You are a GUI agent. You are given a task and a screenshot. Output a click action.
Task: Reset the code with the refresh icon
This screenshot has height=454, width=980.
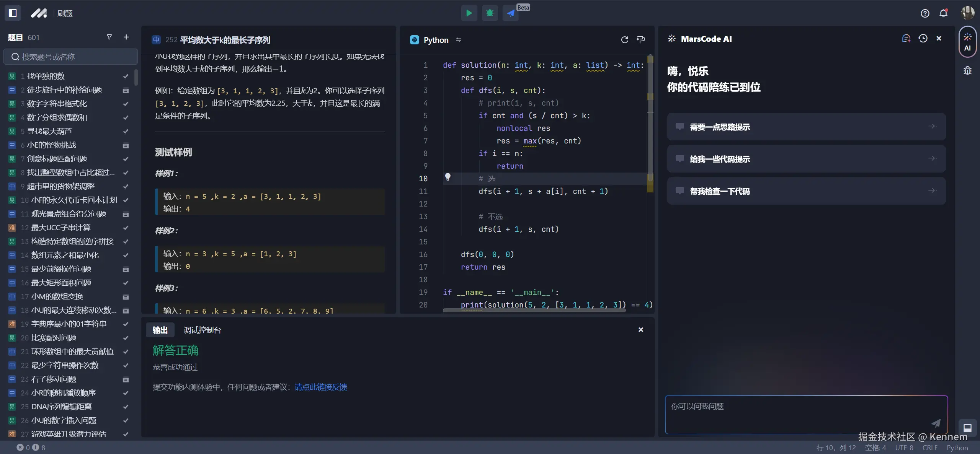(x=624, y=39)
